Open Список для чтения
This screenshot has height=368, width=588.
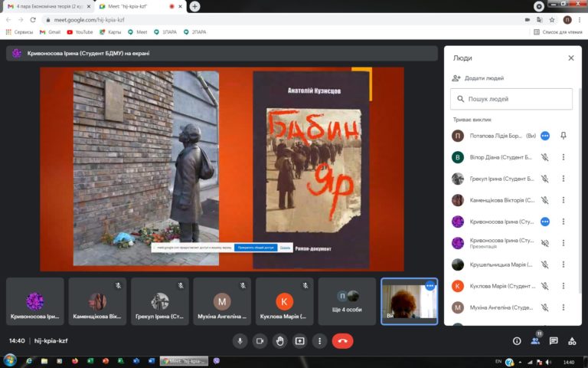[558, 32]
